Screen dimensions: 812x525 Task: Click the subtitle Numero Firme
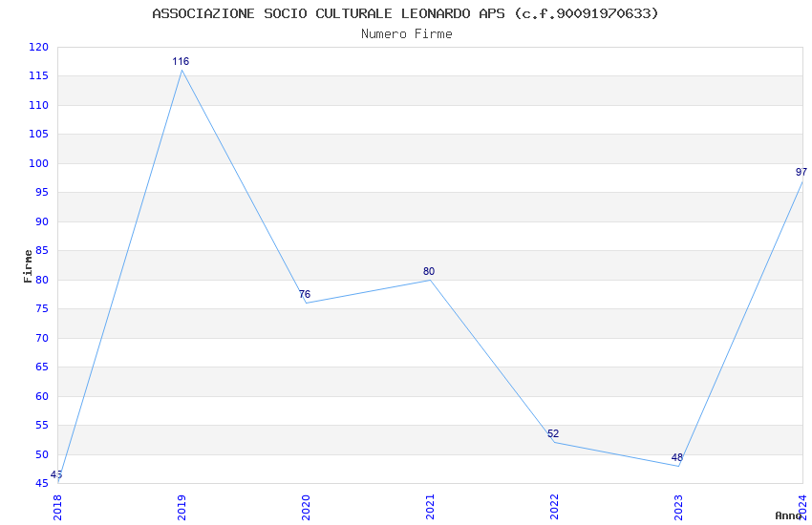407,34
